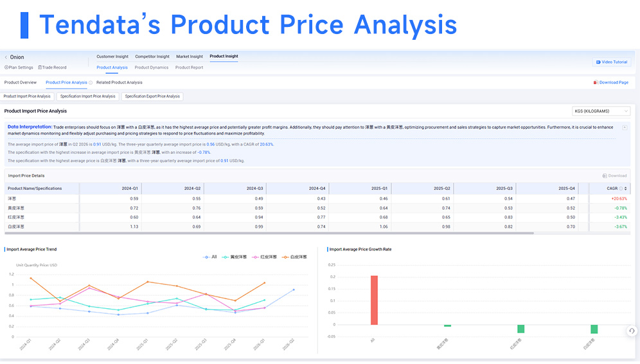Select Specification Export Price Analysis button
640x364 pixels.
(152, 96)
